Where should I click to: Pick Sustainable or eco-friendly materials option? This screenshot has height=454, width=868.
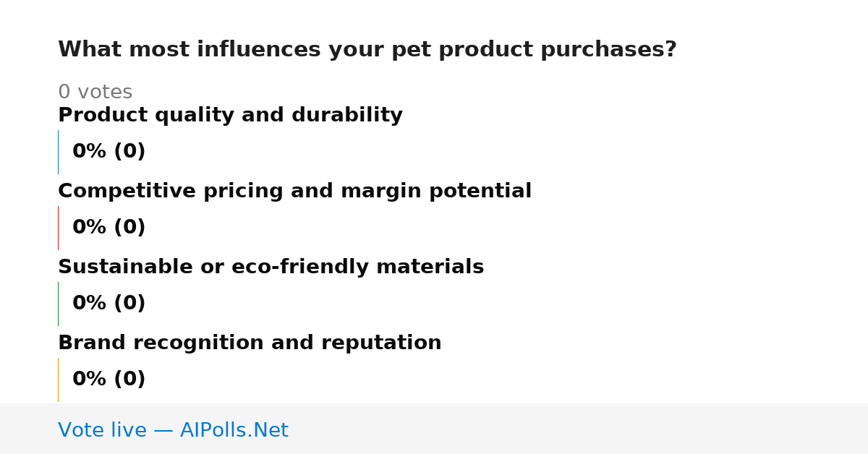[271, 267]
